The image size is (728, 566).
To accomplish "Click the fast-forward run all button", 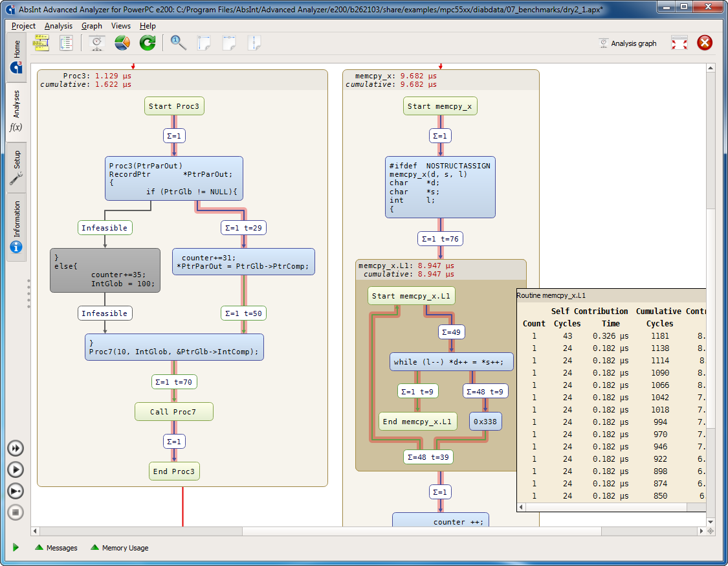I will tap(16, 448).
